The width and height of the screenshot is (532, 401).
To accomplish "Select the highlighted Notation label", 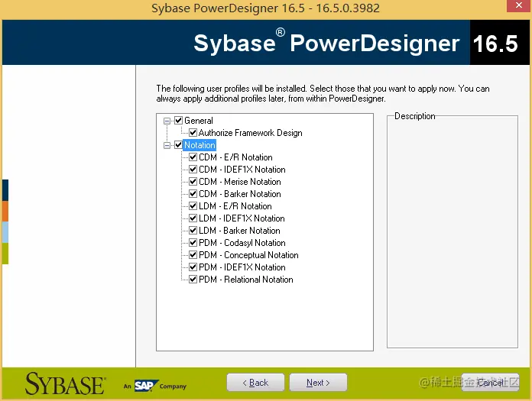I will pyautogui.click(x=199, y=145).
